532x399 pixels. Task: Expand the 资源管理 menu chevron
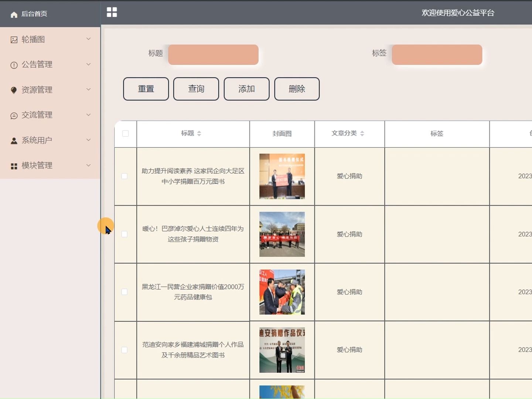pyautogui.click(x=88, y=89)
